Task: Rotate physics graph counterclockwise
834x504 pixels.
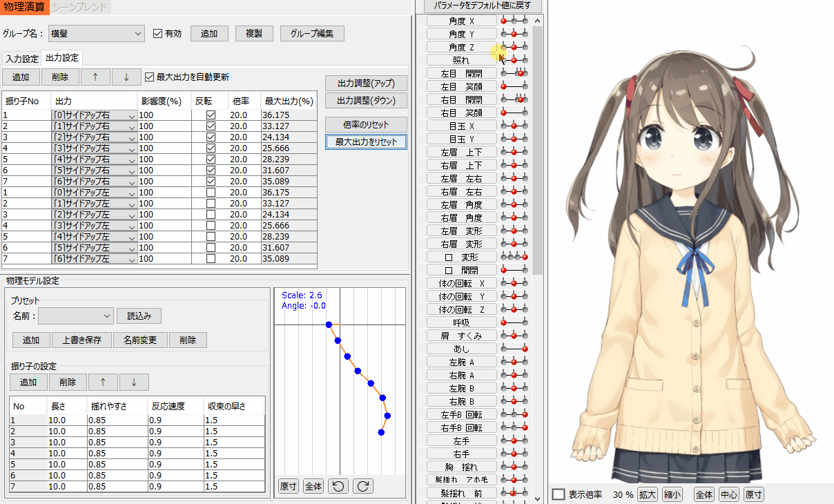Action: pos(338,486)
